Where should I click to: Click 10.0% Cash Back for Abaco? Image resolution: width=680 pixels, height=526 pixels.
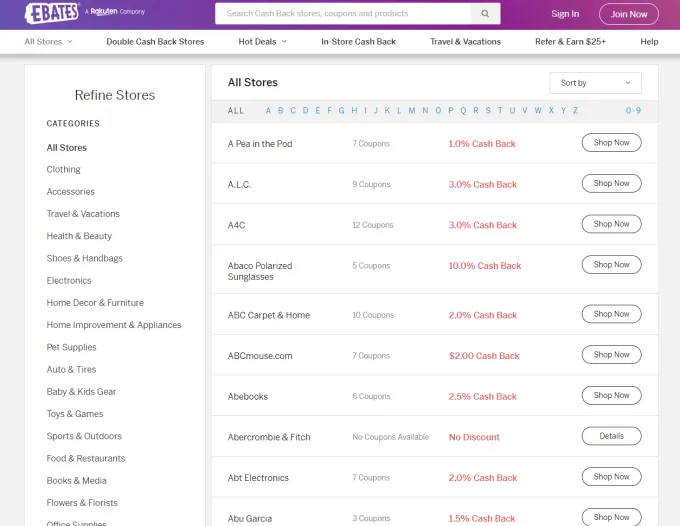coord(485,266)
